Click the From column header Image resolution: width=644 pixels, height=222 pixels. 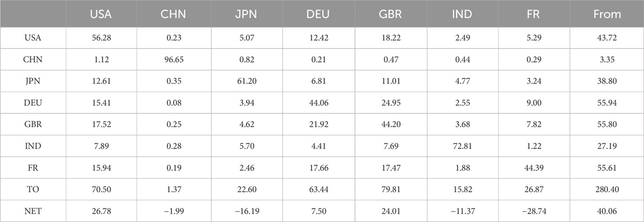click(607, 15)
